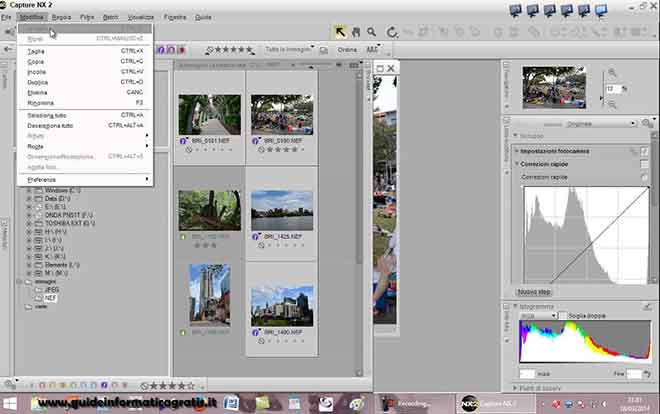Open the Visualizza menu
This screenshot has width=660, height=414.
tap(141, 17)
